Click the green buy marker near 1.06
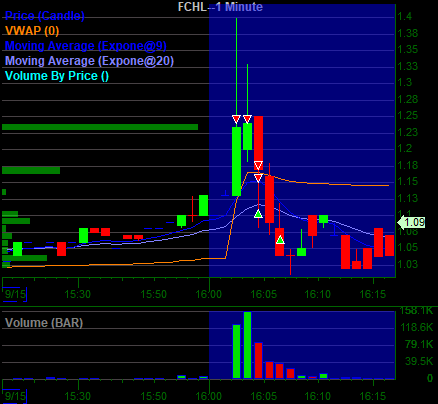Screen dimensions: 438x404 click(280, 240)
